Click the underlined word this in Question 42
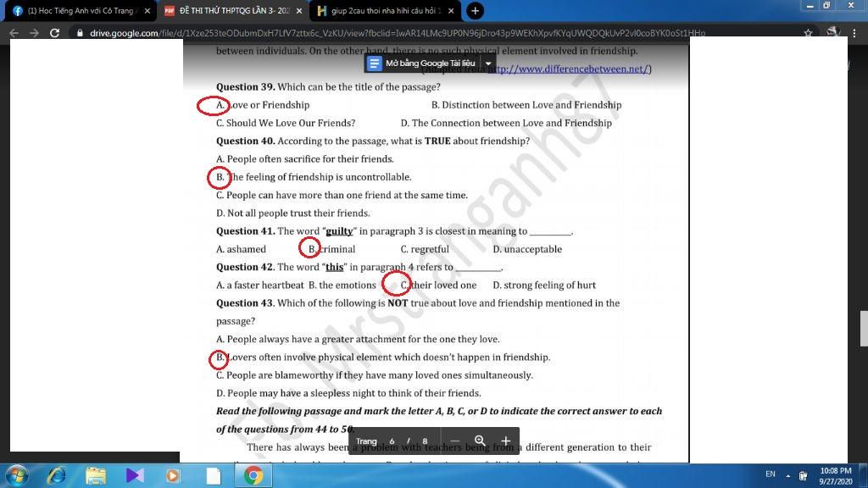Viewport: 868px width, 488px height. [334, 267]
